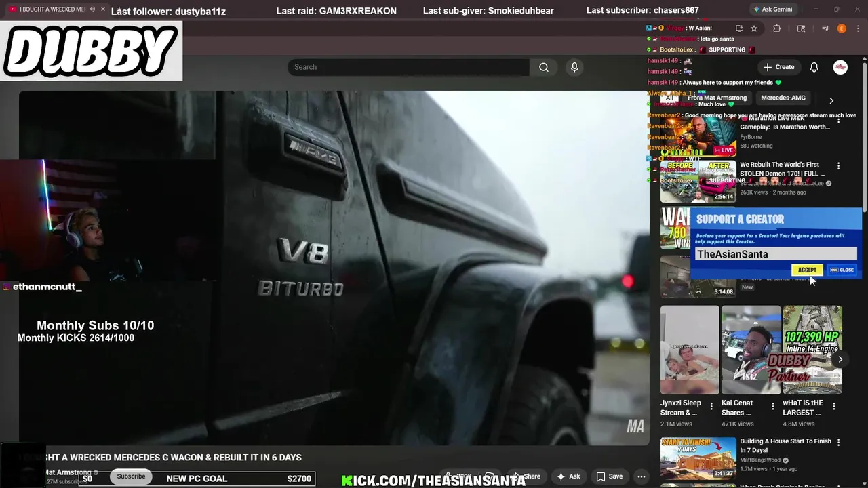
Task: Select the 'All' filter chip
Action: click(669, 98)
